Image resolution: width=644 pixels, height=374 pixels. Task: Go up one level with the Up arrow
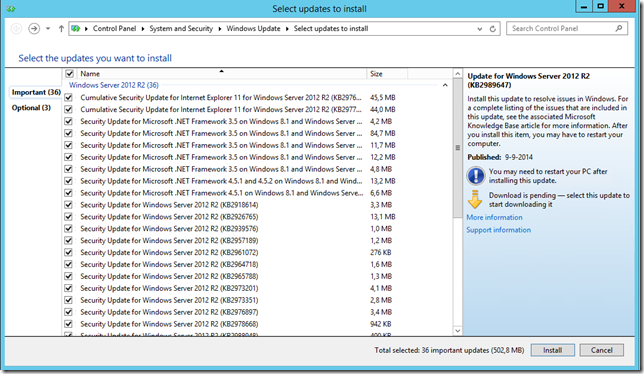[61, 28]
